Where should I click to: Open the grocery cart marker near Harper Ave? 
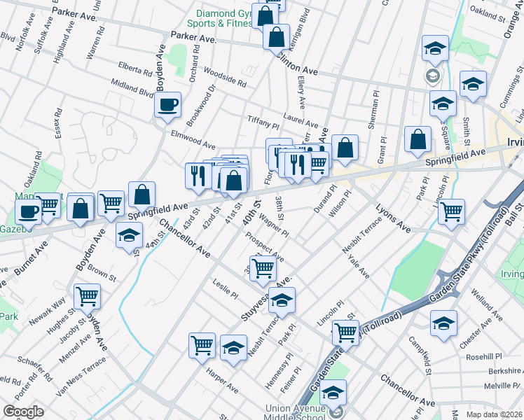point(202,345)
